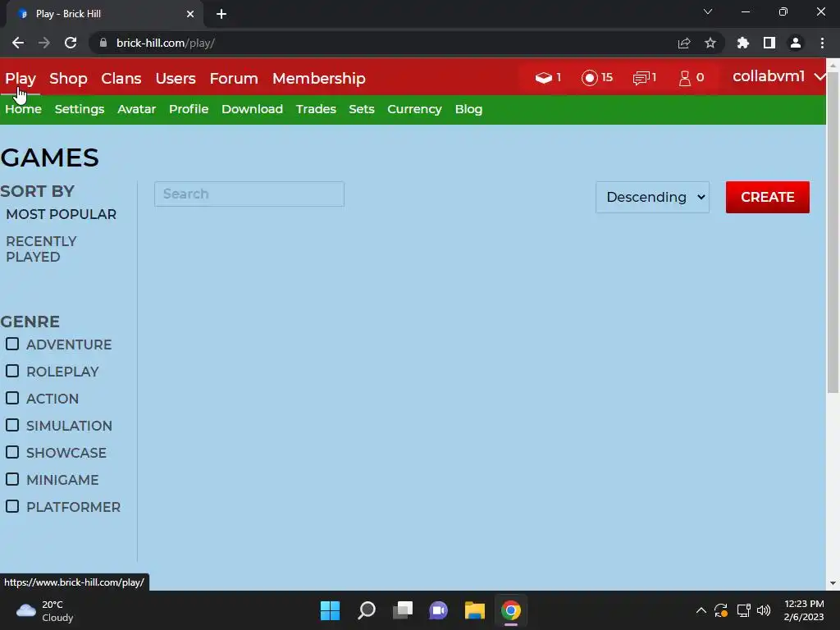Viewport: 840px width, 630px height.
Task: Click the network tray icon
Action: point(743,610)
